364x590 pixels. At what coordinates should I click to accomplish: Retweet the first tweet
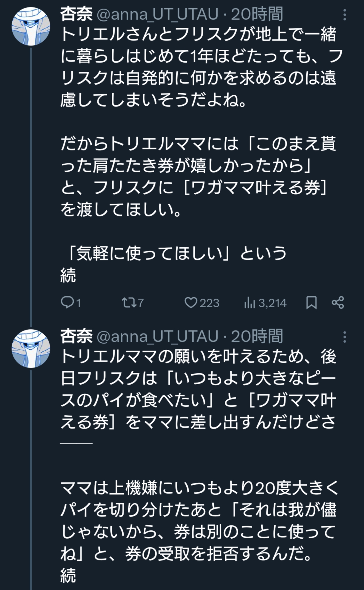click(129, 303)
